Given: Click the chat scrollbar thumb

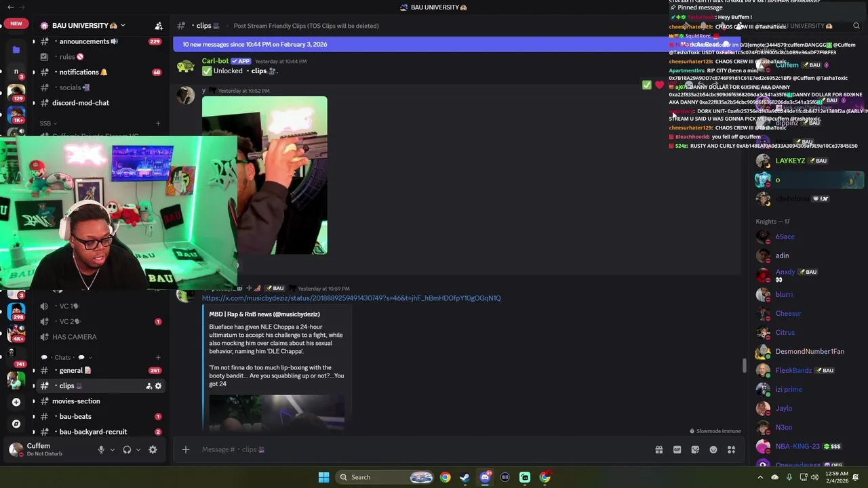Looking at the screenshot, I should (744, 366).
